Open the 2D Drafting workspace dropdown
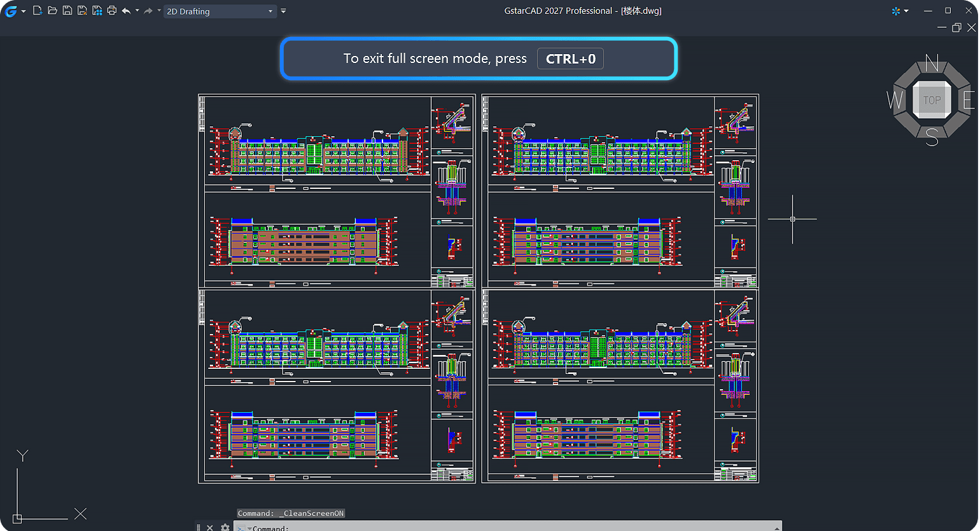The height and width of the screenshot is (531, 980). tap(220, 11)
